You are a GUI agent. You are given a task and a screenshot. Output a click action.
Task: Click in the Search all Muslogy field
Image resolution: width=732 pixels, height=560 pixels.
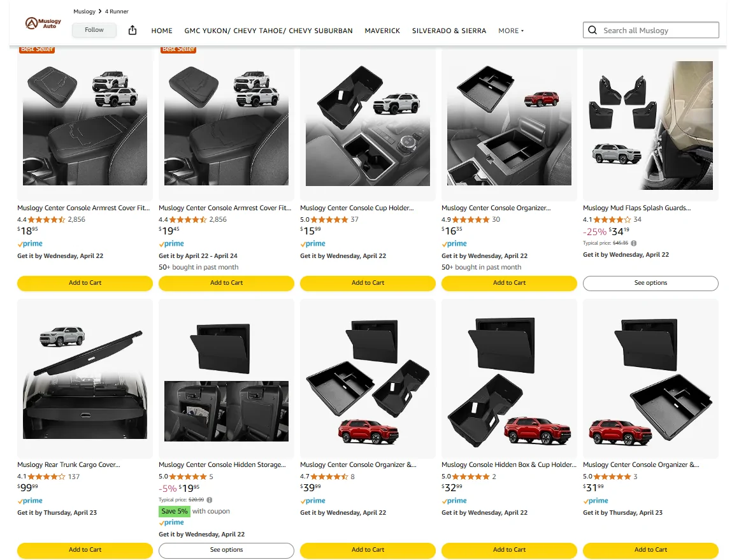[x=657, y=30]
